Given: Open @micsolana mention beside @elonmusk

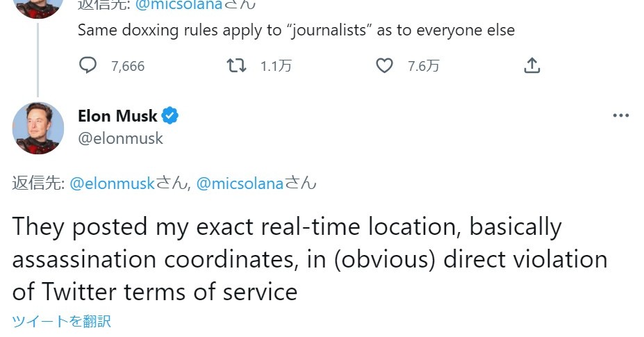Looking at the screenshot, I should [x=241, y=183].
